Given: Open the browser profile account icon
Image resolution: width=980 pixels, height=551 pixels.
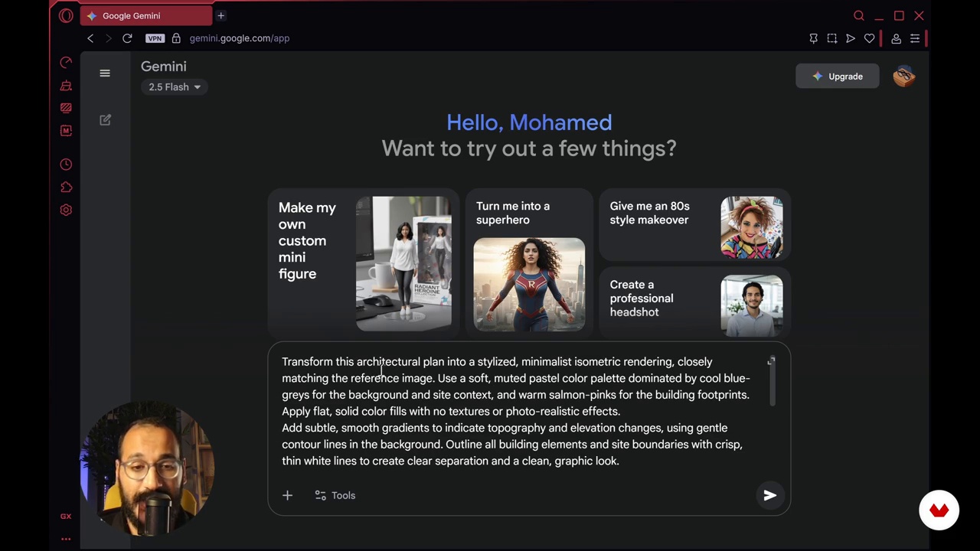Looking at the screenshot, I should point(896,38).
